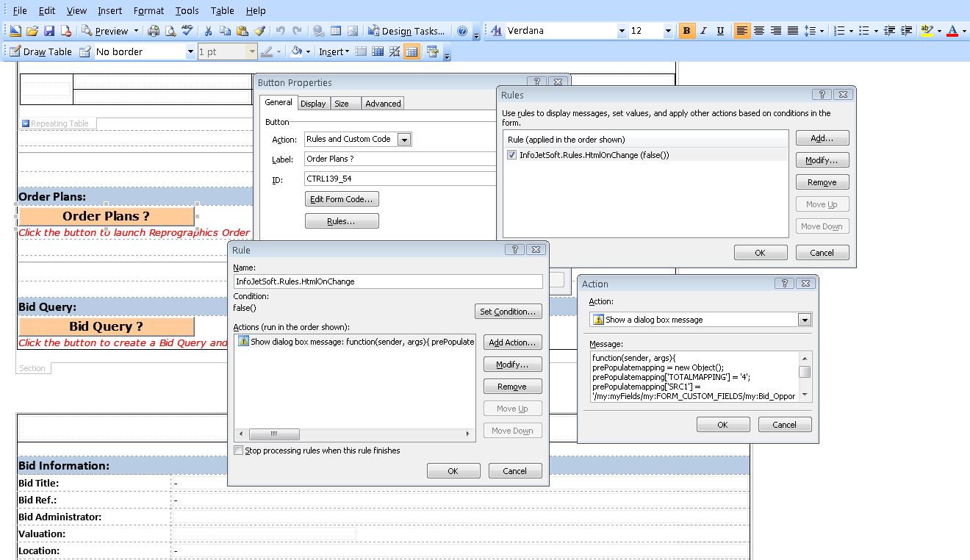This screenshot has width=970, height=560.
Task: Click the Set Condition... button
Action: point(509,312)
